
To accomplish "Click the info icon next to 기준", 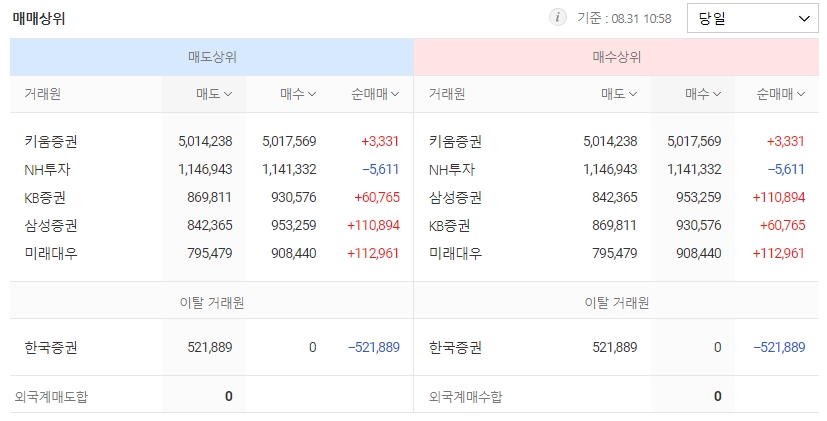I will 557,17.
